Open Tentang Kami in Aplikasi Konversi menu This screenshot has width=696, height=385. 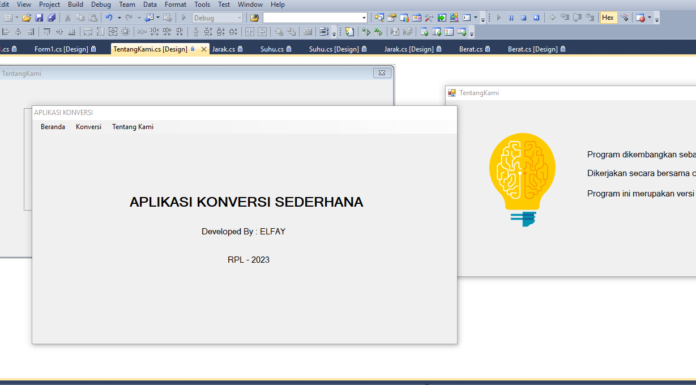(x=133, y=127)
